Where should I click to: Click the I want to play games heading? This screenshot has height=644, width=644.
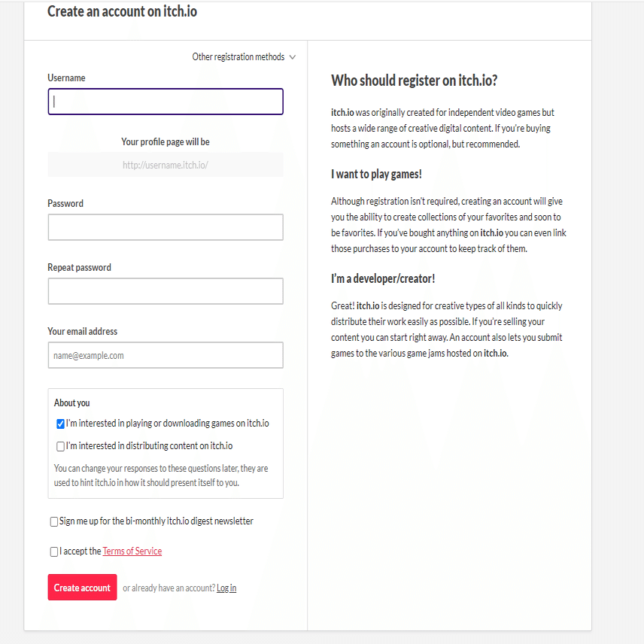coord(376,175)
